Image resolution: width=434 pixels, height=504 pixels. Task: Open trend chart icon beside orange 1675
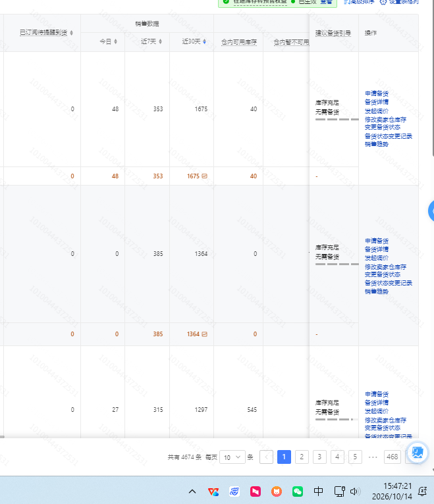point(205,176)
